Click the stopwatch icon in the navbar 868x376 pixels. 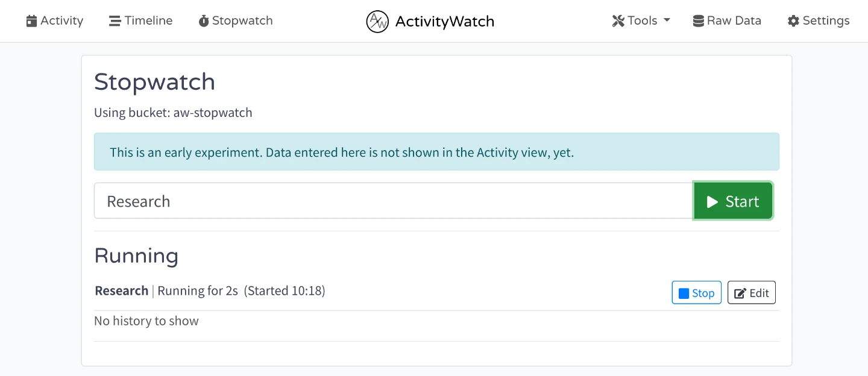point(204,21)
